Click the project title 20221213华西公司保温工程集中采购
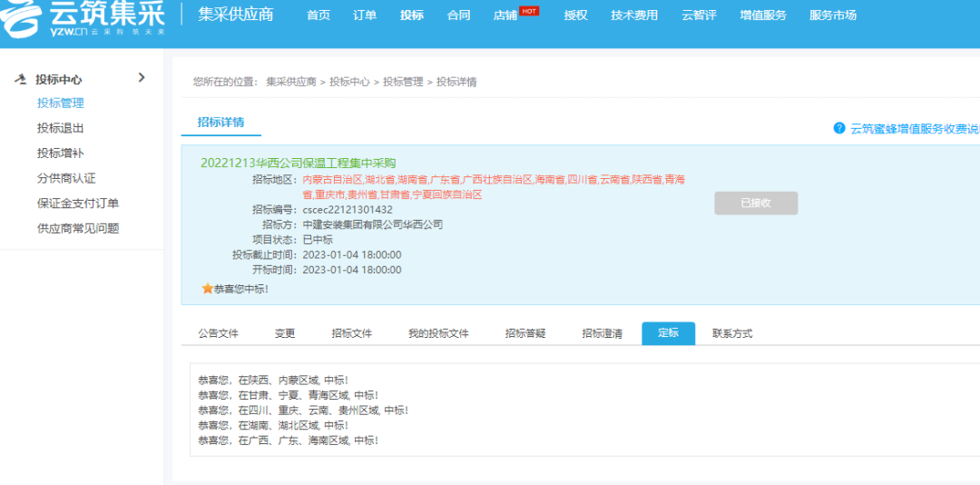980x485 pixels. point(298,163)
